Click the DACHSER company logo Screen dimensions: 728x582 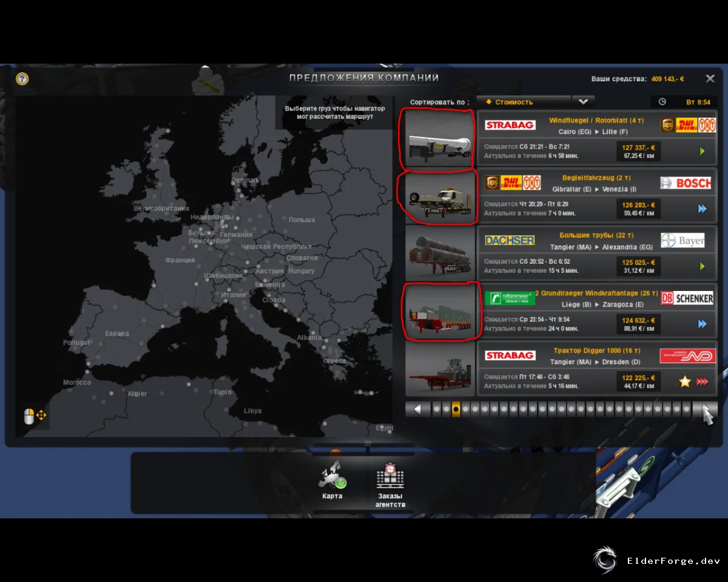pos(510,240)
